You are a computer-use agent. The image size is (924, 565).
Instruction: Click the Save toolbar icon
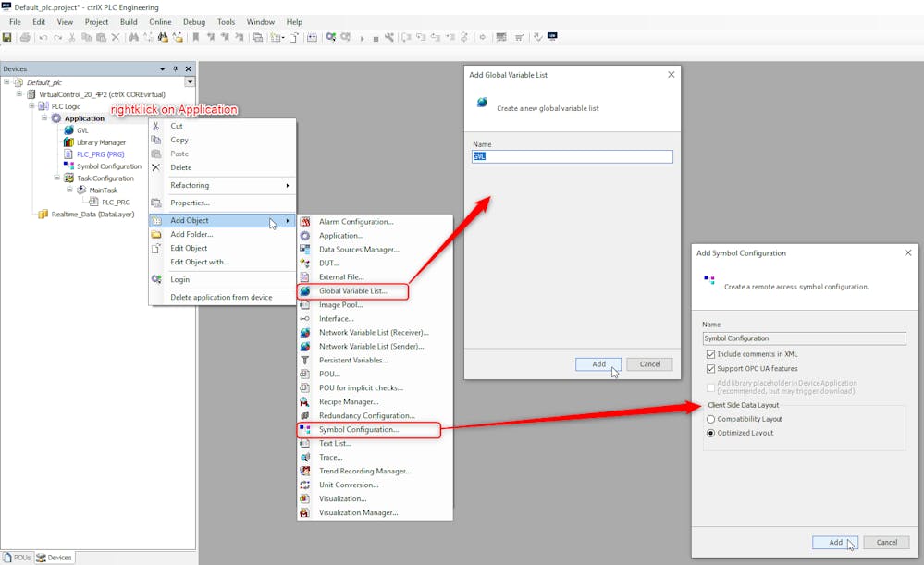[7, 37]
